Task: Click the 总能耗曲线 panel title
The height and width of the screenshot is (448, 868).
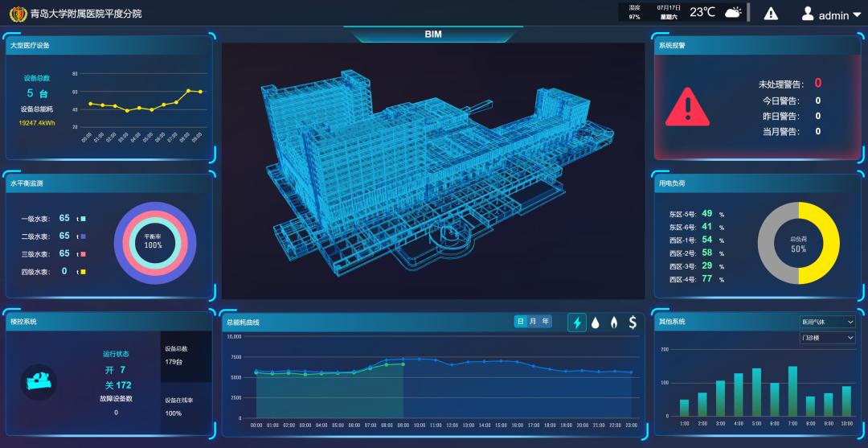Action: tap(243, 322)
